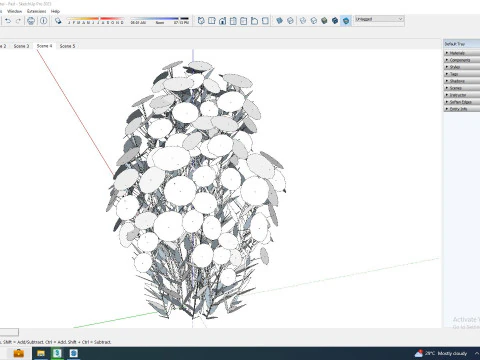Select Hidden Line style icon

tap(314, 21)
